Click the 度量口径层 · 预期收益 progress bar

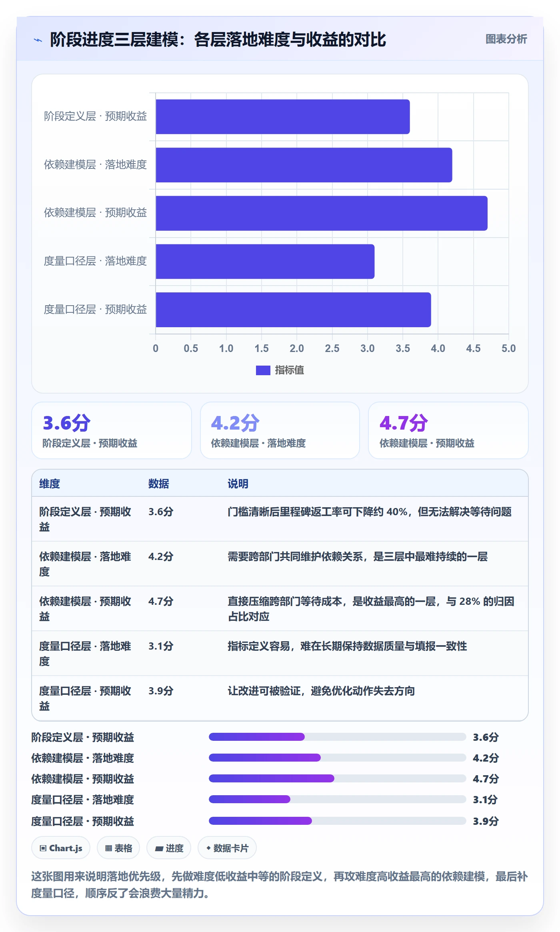coord(338,821)
